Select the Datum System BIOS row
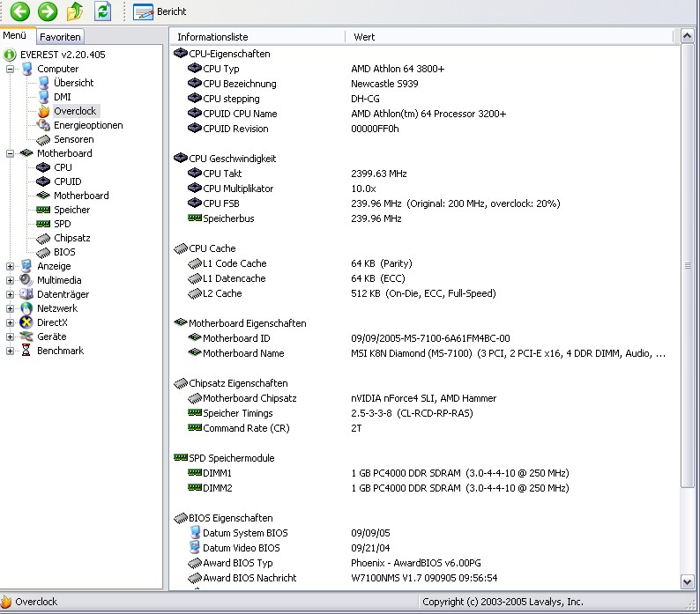This screenshot has width=700, height=614. coord(424,533)
